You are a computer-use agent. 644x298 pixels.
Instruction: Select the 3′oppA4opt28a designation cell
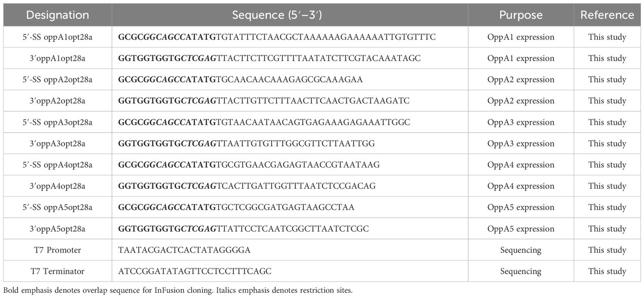point(57,186)
